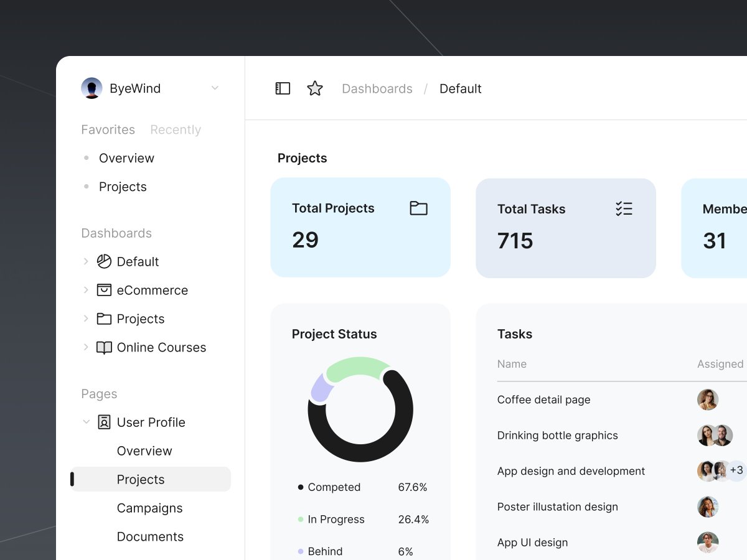Click the Projects folder icon in Dashboards

104,319
